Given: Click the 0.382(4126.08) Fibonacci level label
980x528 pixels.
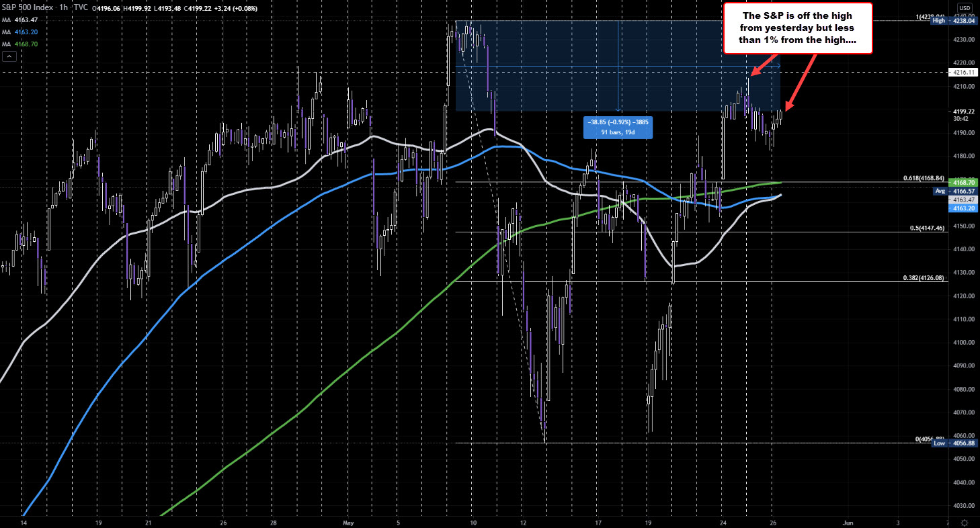Looking at the screenshot, I should click(x=924, y=277).
